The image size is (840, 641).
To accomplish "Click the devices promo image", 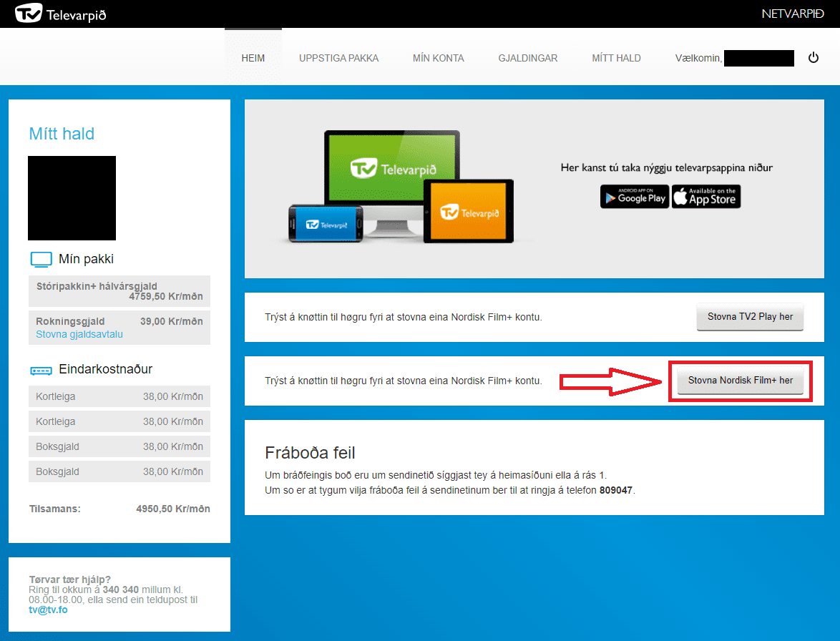I will coord(401,186).
